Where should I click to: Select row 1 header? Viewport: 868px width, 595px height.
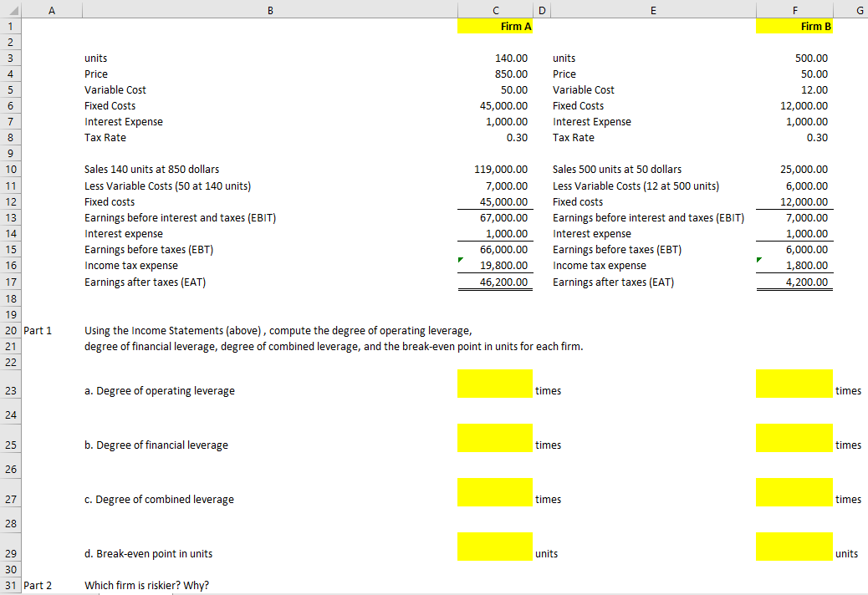(x=11, y=26)
